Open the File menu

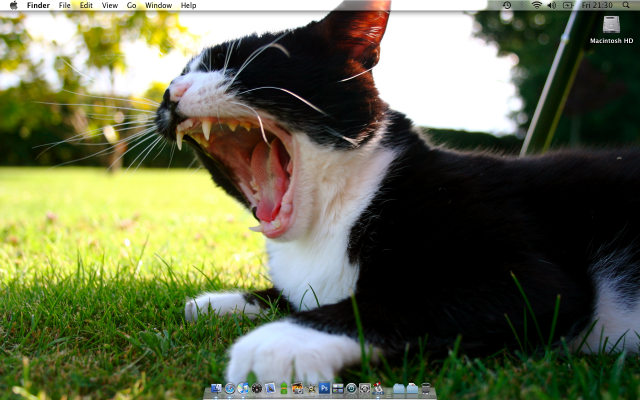[x=64, y=5]
